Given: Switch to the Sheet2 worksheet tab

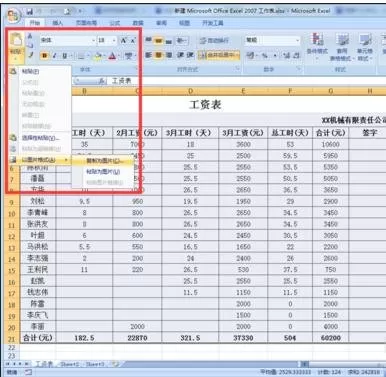Looking at the screenshot, I should tap(69, 364).
